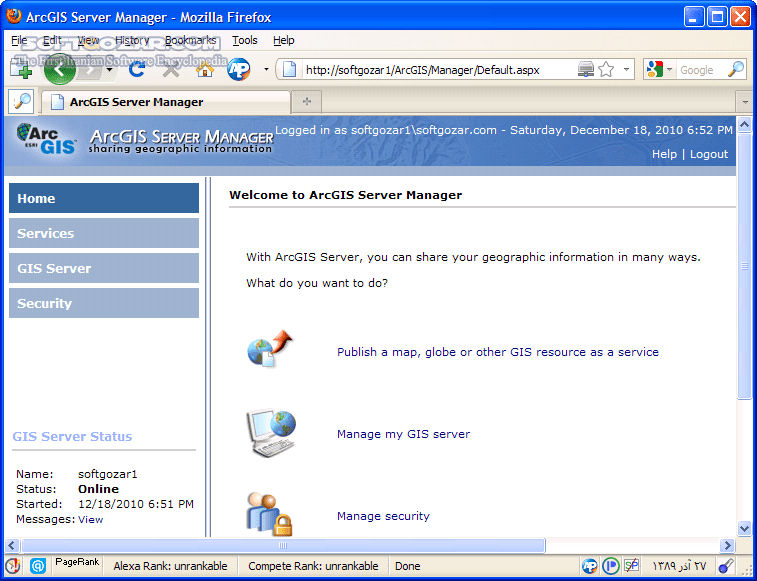Click Publish a map, globe or other GIS resource link
Image resolution: width=757 pixels, height=581 pixels.
pos(498,352)
